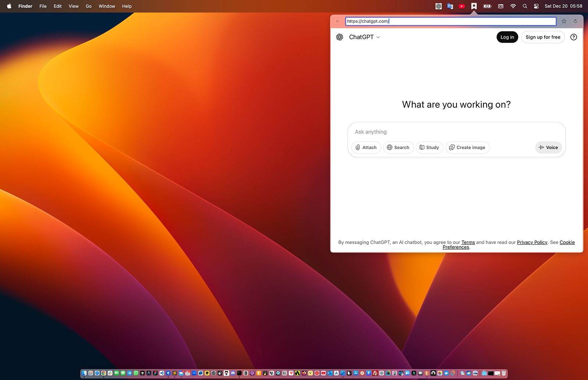Open the Go menu
This screenshot has height=380, width=588.
[88, 6]
